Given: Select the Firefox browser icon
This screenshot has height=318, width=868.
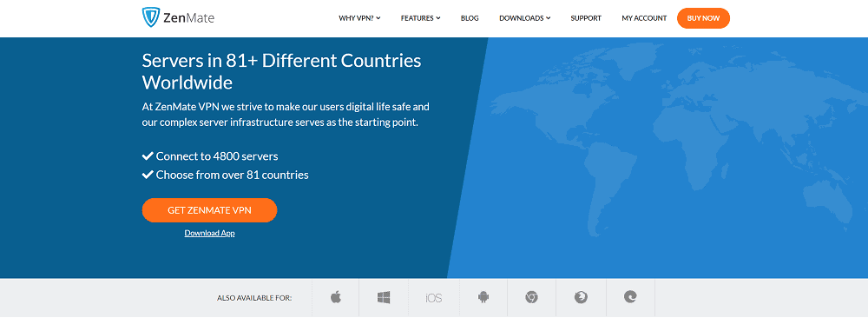Looking at the screenshot, I should [x=581, y=297].
